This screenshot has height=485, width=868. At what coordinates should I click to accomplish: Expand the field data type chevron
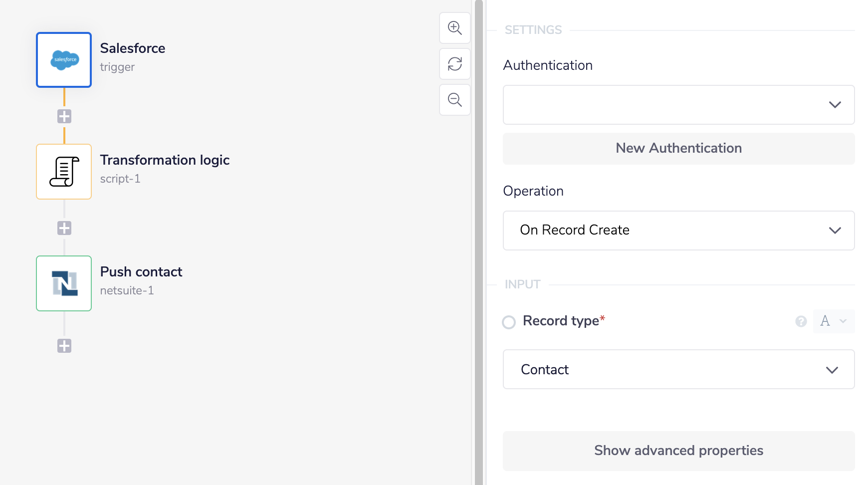(843, 322)
